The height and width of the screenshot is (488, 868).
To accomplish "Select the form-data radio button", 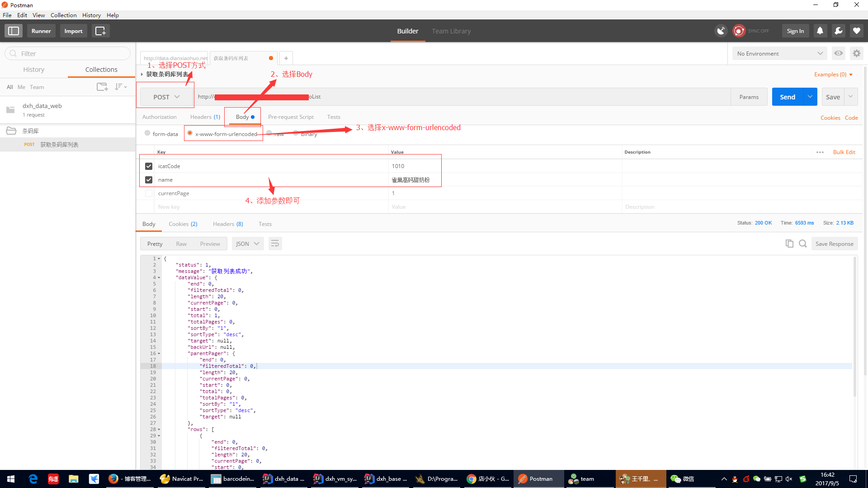I will [147, 133].
